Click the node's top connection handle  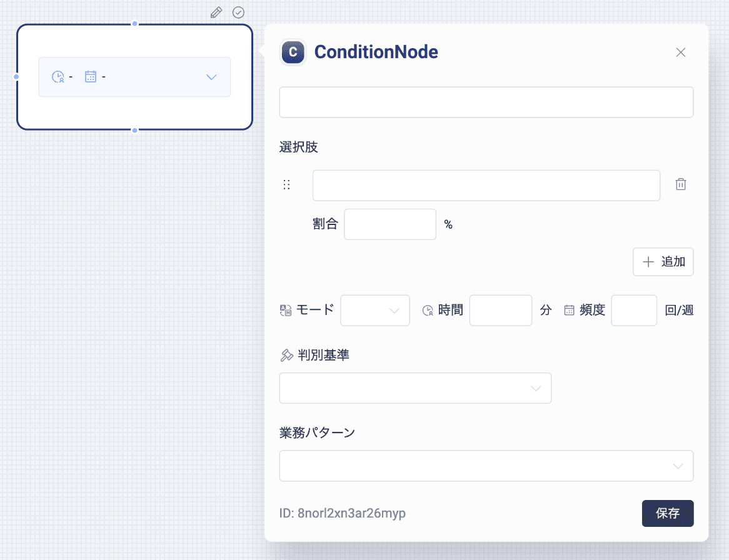tap(135, 24)
